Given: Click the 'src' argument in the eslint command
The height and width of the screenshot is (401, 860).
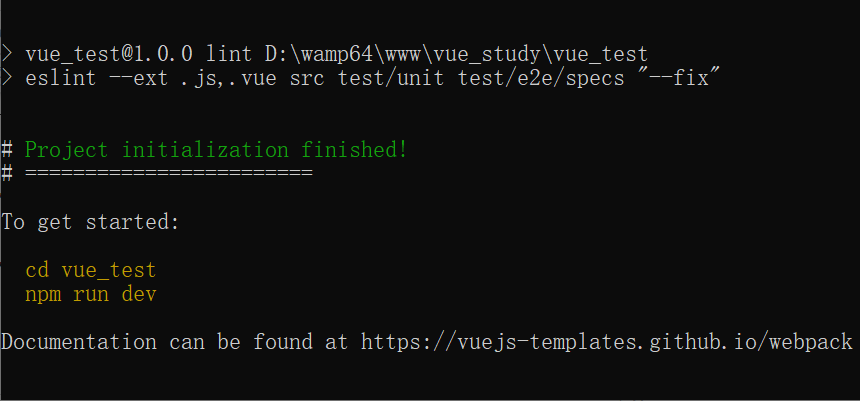Looking at the screenshot, I should (307, 78).
